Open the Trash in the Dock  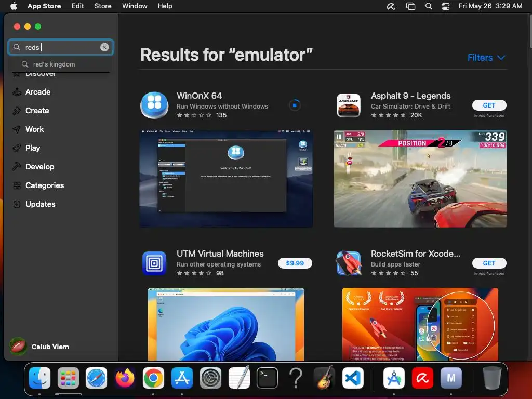tap(493, 378)
